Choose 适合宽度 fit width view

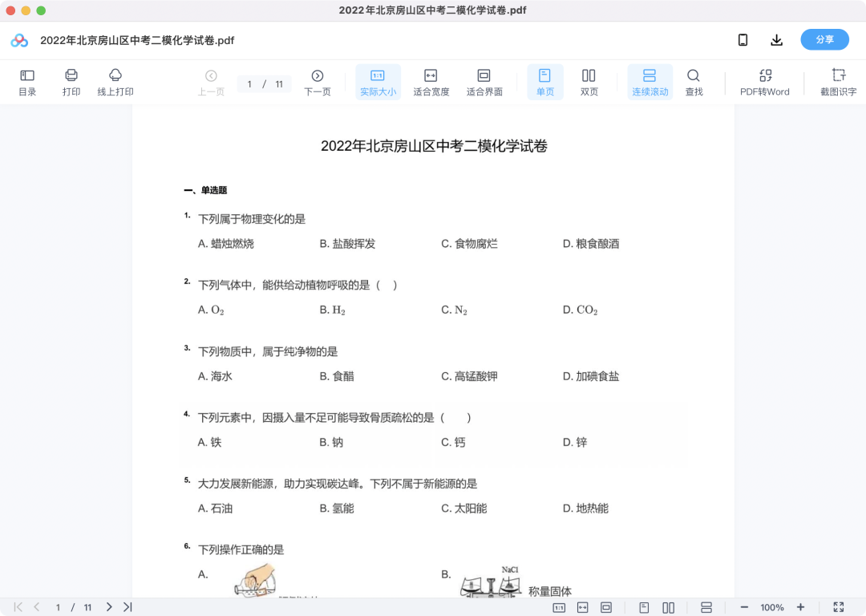[x=431, y=82]
